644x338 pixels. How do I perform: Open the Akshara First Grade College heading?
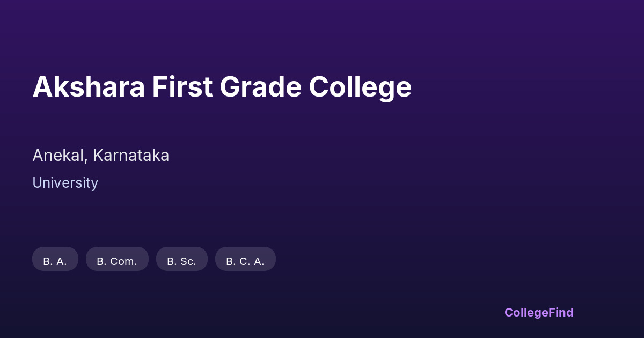[222, 87]
